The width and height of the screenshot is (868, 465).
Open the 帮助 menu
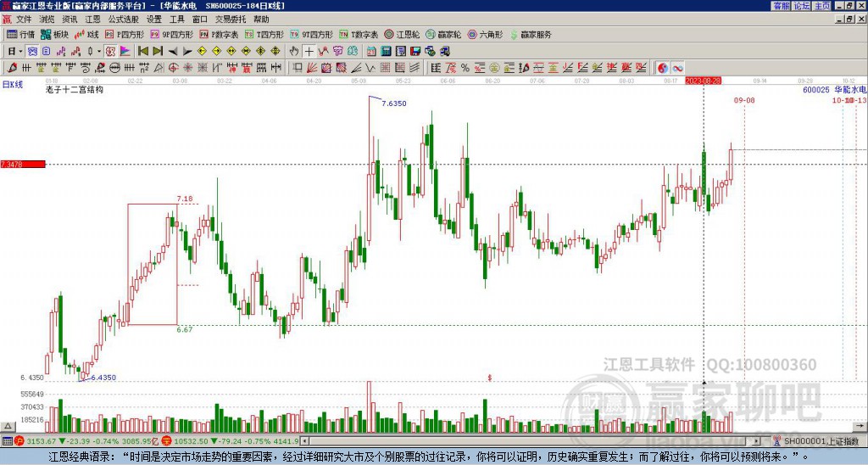point(261,20)
